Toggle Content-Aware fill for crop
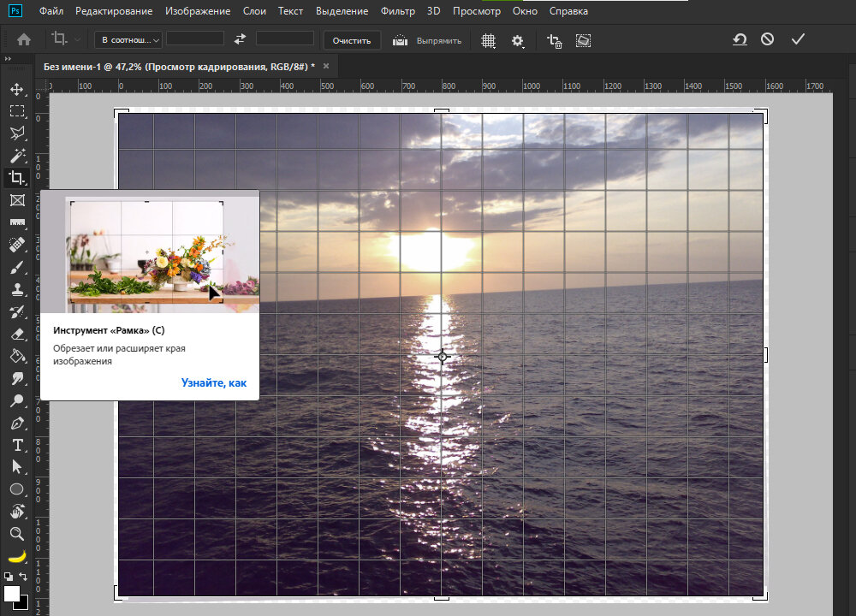 (x=583, y=40)
